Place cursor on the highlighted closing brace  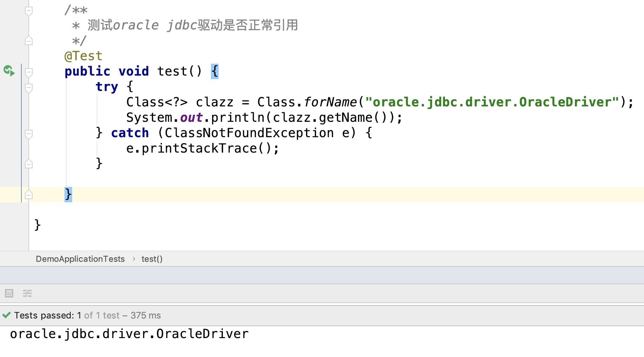[68, 194]
